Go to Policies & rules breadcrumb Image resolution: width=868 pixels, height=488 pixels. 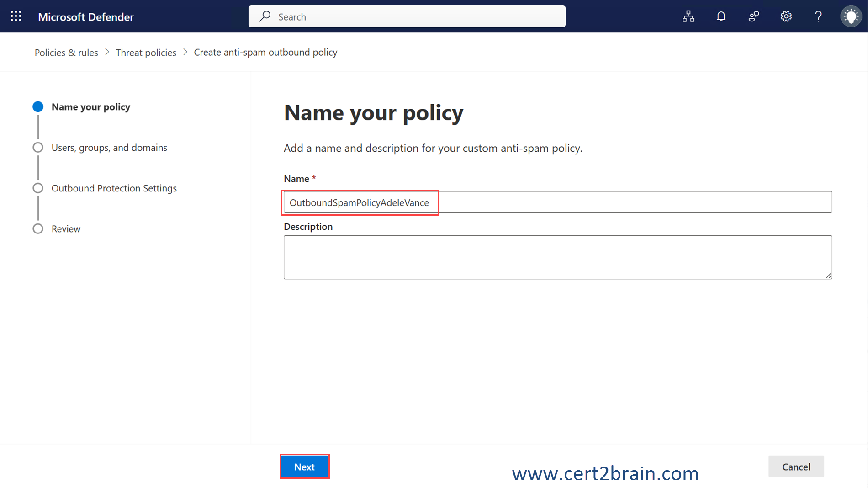click(x=66, y=53)
